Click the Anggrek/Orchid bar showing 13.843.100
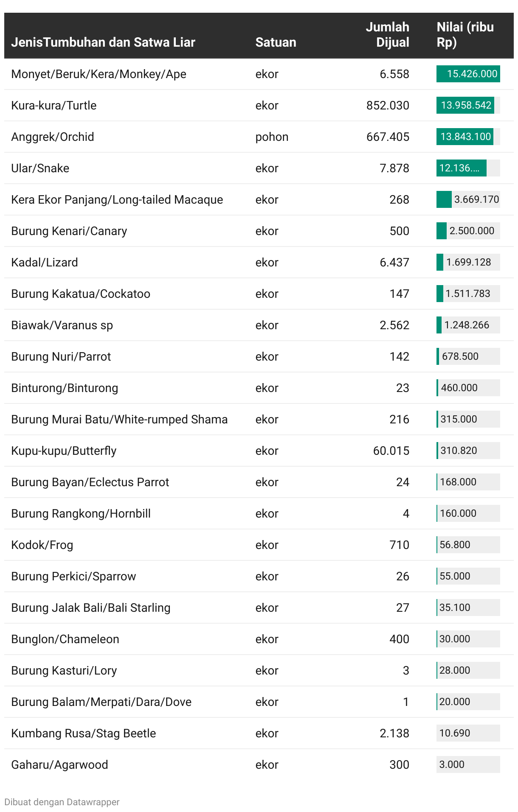518x812 pixels. [465, 137]
